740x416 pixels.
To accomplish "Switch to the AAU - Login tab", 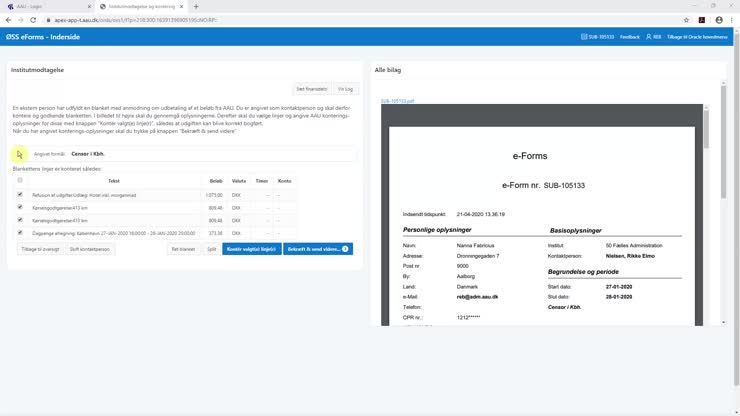I will [40, 6].
